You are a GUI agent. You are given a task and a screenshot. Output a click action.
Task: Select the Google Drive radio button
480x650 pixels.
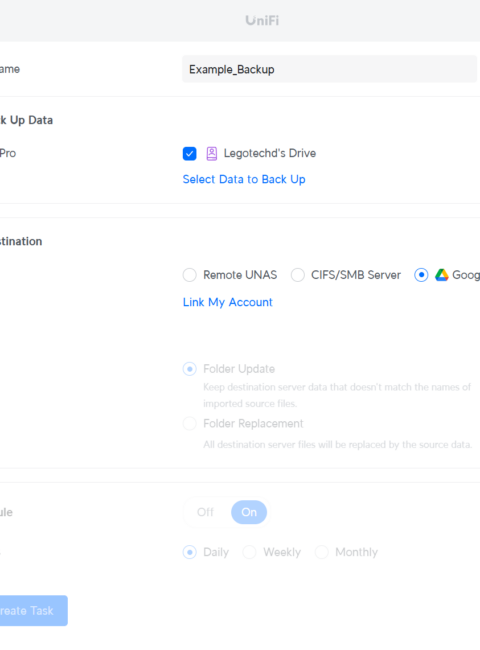[421, 275]
